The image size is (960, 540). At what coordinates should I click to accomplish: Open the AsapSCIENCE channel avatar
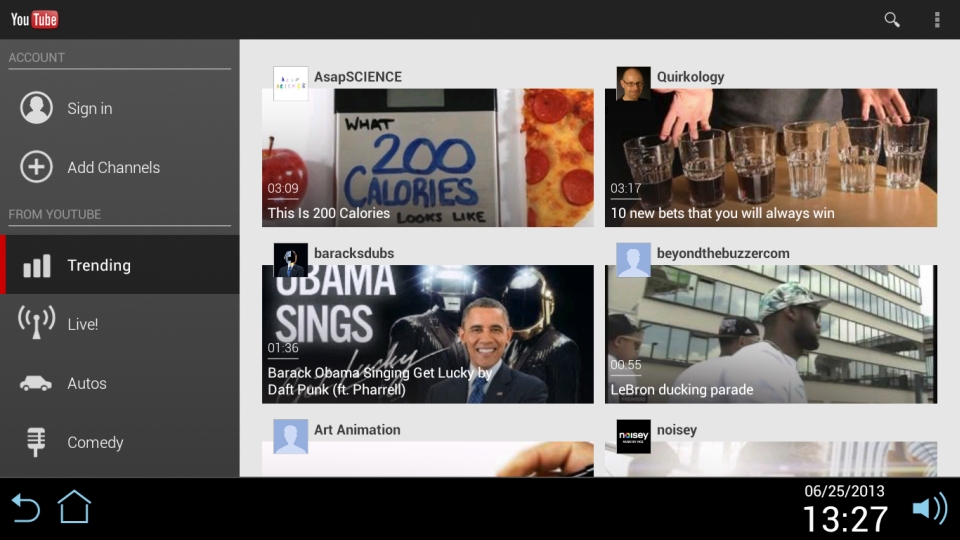click(290, 83)
